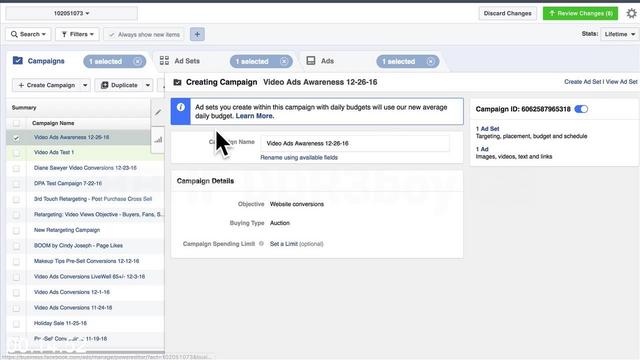The height and width of the screenshot is (360, 640).
Task: Clear the Ad Sets 1 selected pill
Action: (284, 61)
